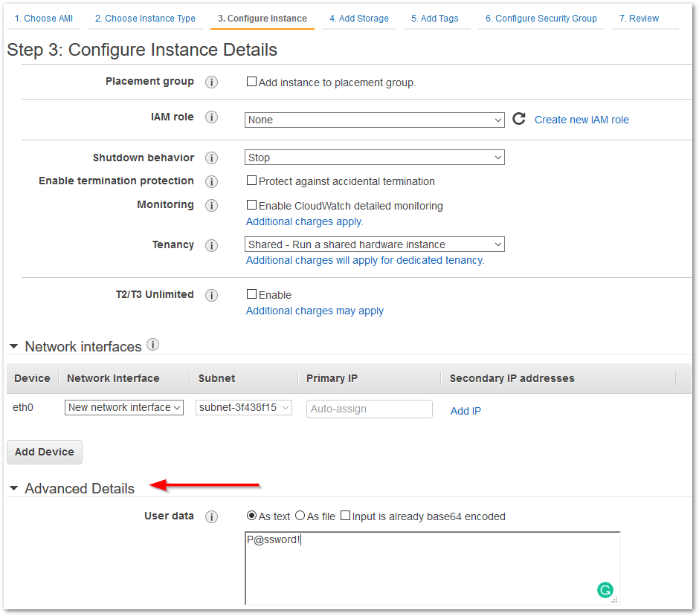
Task: Click the info icon for Enable termination protection
Action: click(211, 181)
